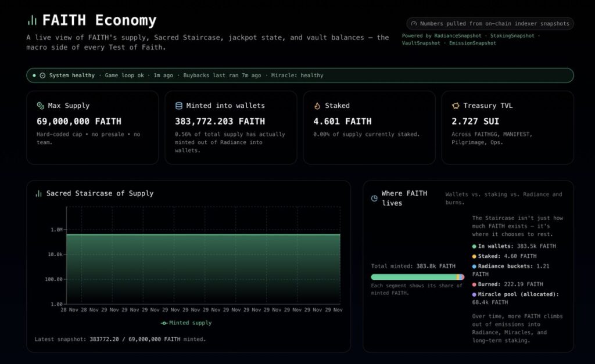Click the purple Miracle pool legend dot
The height and width of the screenshot is (364, 595).
pyautogui.click(x=474, y=294)
